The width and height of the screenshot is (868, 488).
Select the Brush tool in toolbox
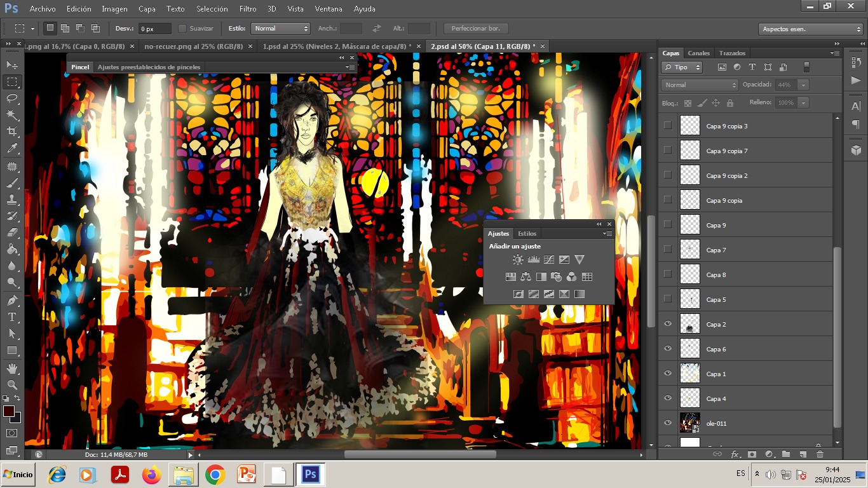[12, 182]
